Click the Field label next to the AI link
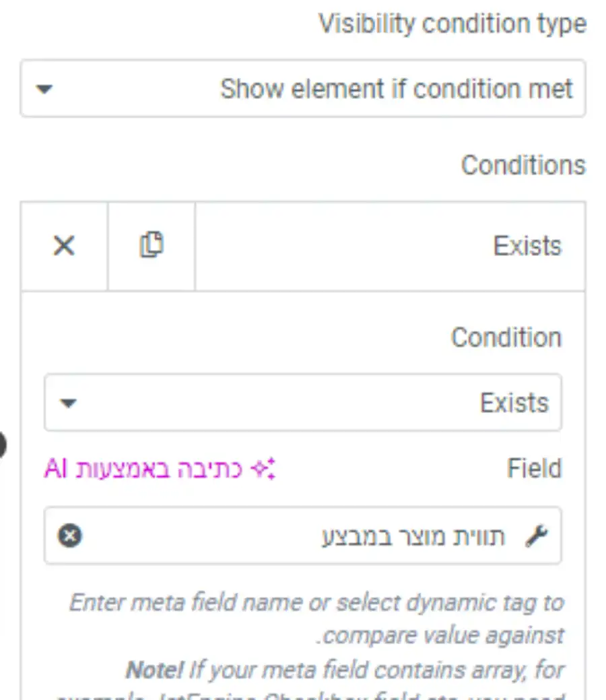Image resolution: width=606 pixels, height=700 pixels. pyautogui.click(x=534, y=469)
